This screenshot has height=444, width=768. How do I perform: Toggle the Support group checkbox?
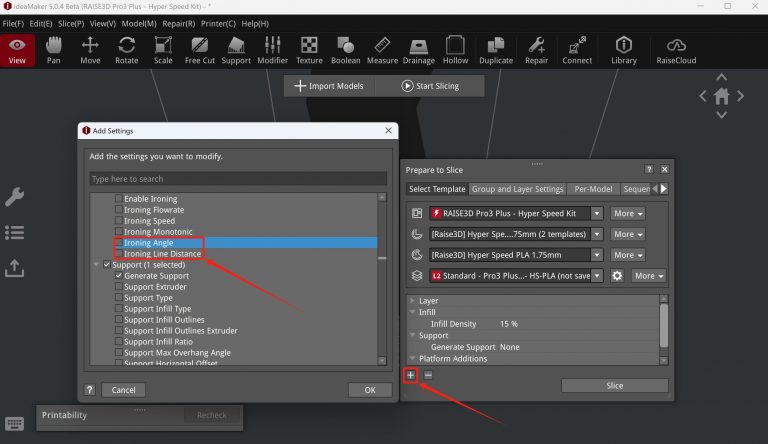click(x=107, y=265)
